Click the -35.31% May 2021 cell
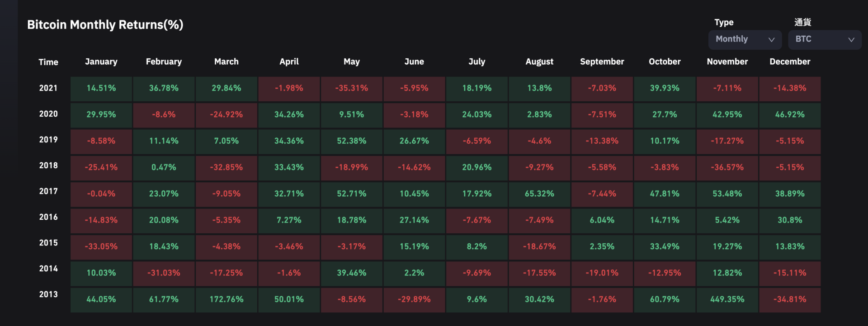 (x=352, y=88)
